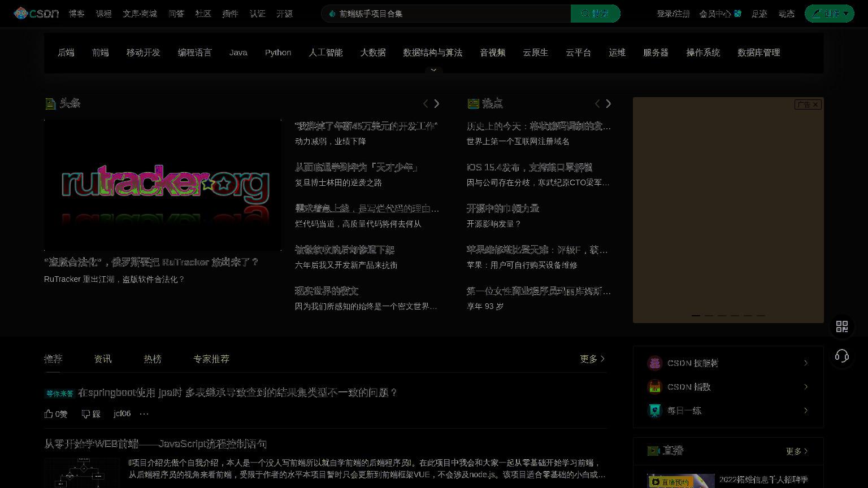Select the 大数据 category

373,53
